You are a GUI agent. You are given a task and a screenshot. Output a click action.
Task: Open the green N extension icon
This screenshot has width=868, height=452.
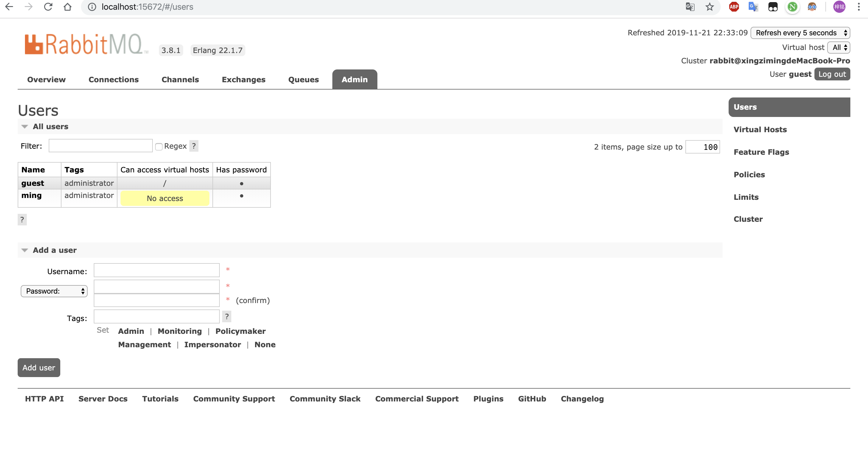(x=793, y=7)
